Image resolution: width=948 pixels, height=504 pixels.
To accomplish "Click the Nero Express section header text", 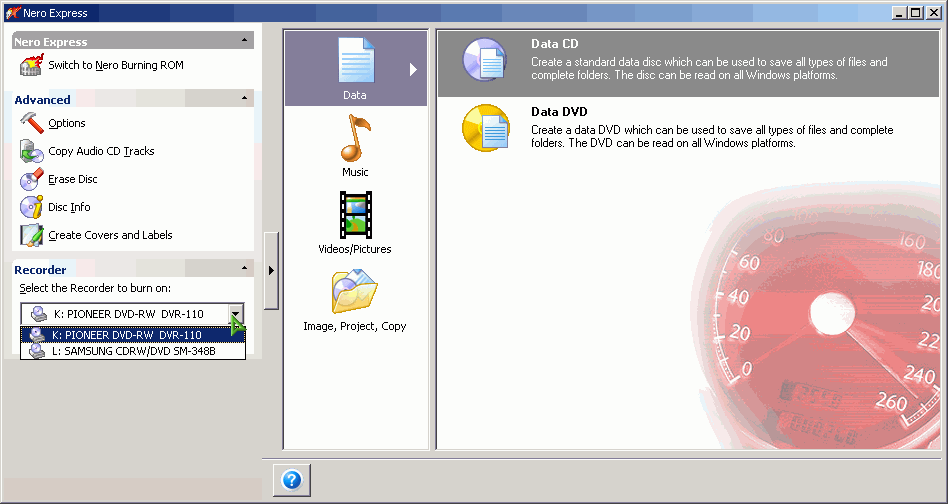I will point(51,42).
